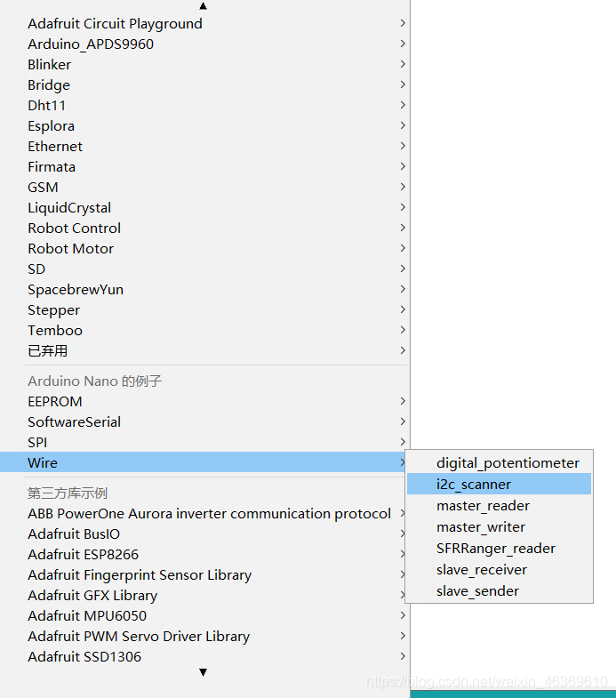Choose Adafruit Fingerprint Sensor Library examples
This screenshot has width=616, height=698.
[x=204, y=575]
